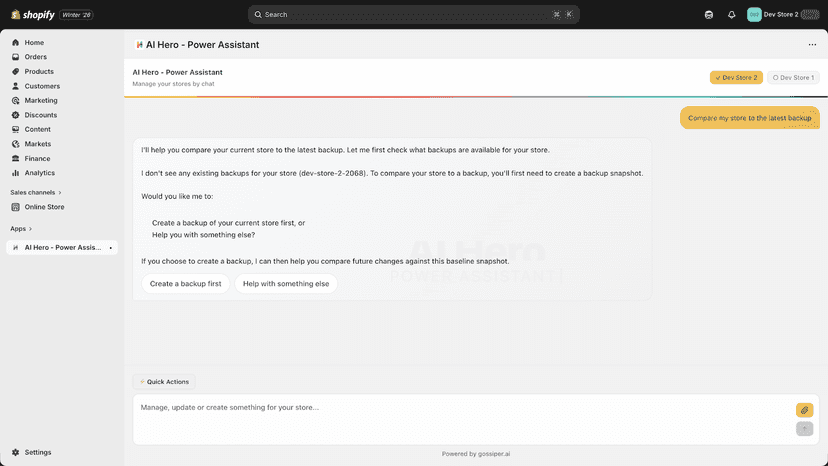828x466 pixels.
Task: Open the 'Powered by gossiper.ai' link
Action: (476, 454)
